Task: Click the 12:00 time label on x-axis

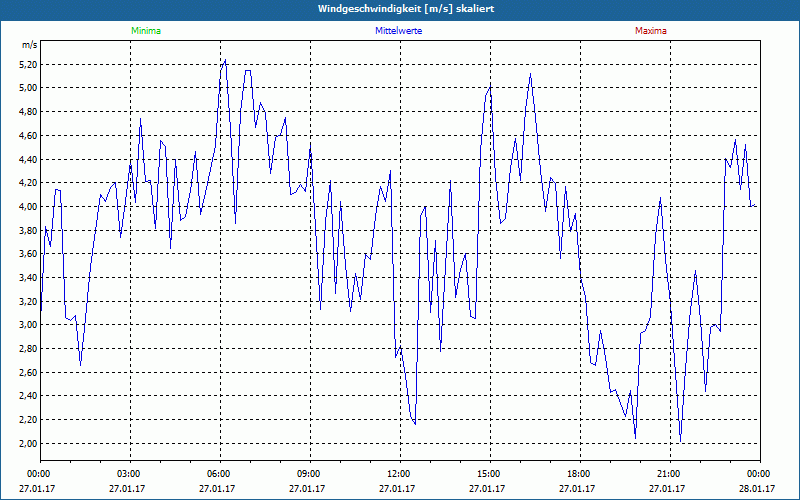Action: [400, 474]
